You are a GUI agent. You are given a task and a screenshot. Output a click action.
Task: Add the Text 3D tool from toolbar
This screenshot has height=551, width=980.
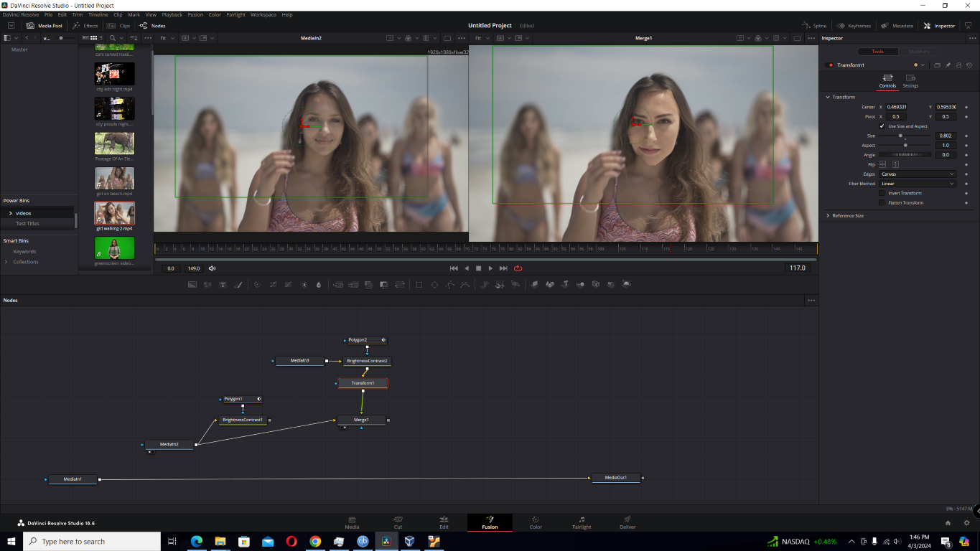pyautogui.click(x=565, y=285)
